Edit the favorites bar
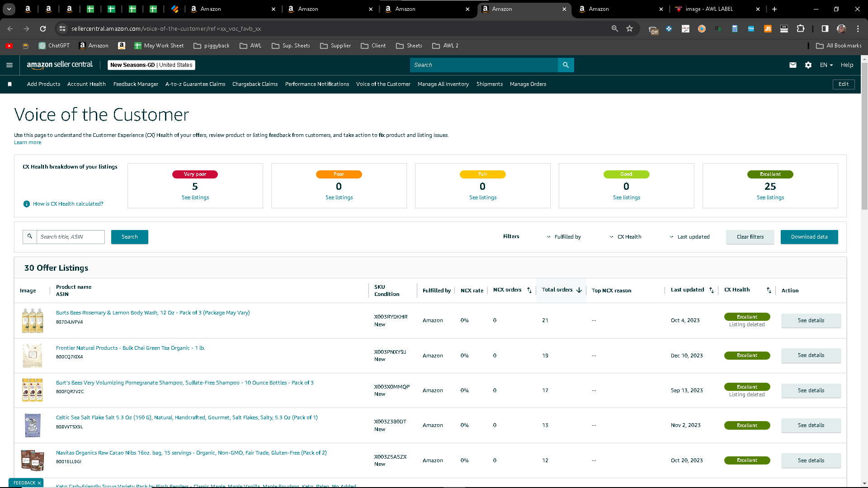The image size is (868, 488). tap(844, 84)
